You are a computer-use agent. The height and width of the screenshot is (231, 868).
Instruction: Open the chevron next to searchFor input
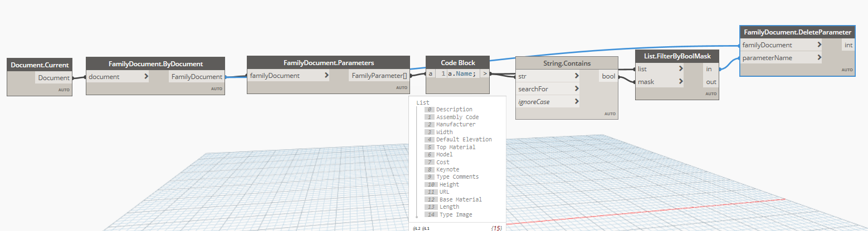click(x=576, y=89)
